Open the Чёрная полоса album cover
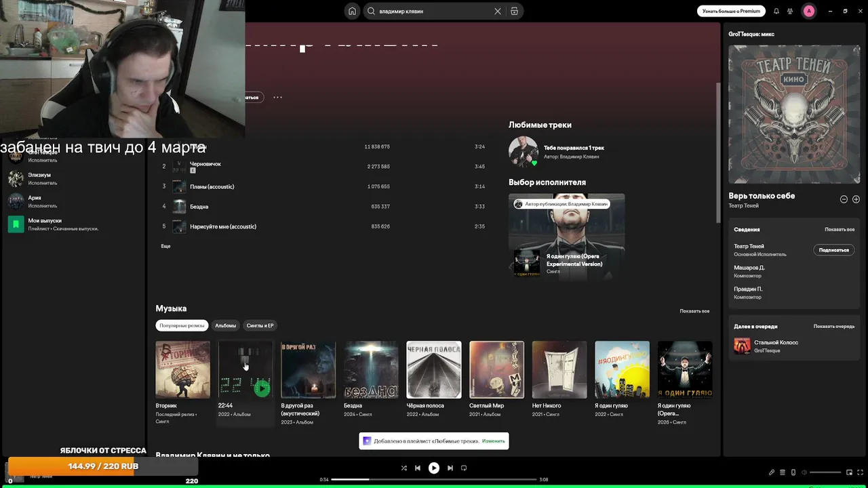The image size is (868, 488). 434,369
